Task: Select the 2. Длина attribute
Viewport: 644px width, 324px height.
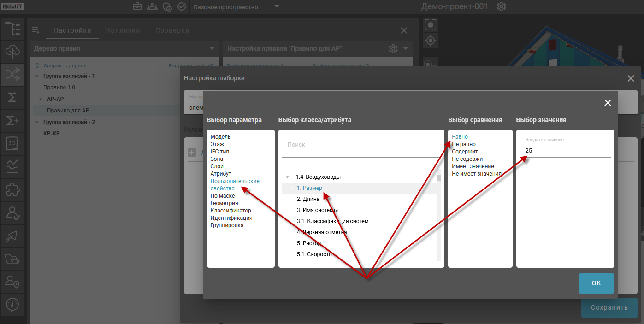Action: click(308, 199)
